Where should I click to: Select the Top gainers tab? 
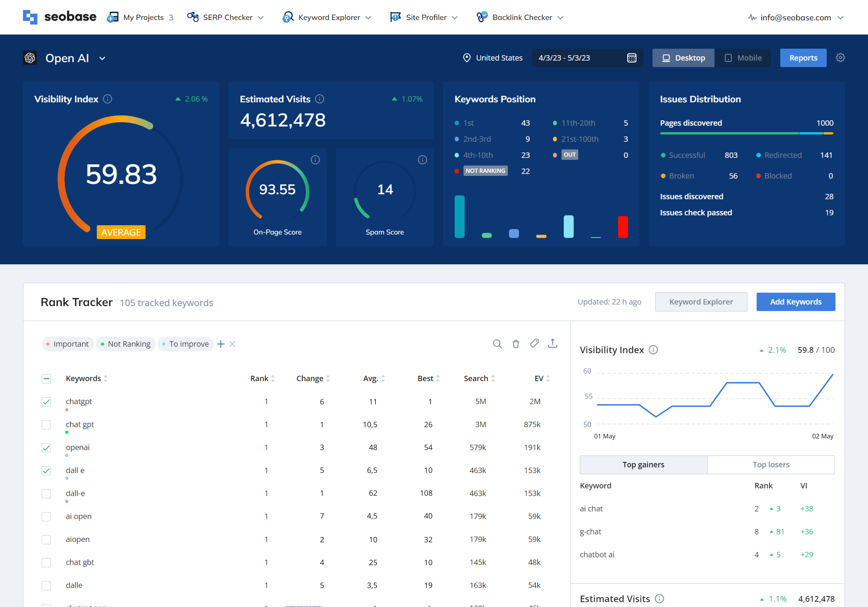click(x=643, y=464)
